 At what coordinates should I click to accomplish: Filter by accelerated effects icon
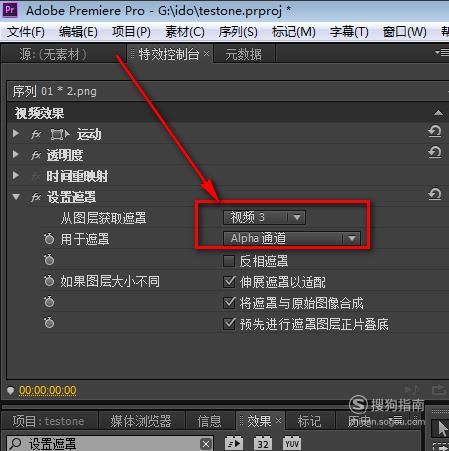pos(234,443)
